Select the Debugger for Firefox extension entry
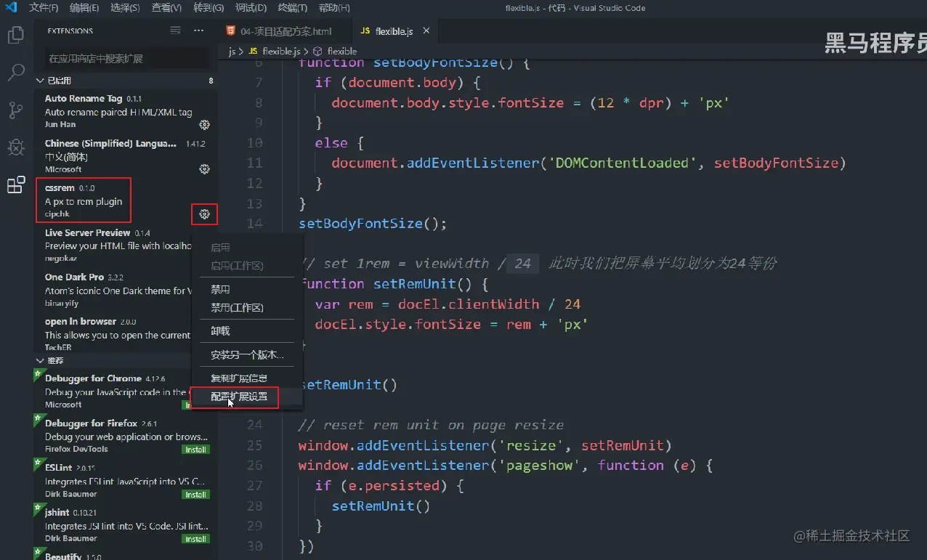The height and width of the screenshot is (560, 927). point(125,437)
